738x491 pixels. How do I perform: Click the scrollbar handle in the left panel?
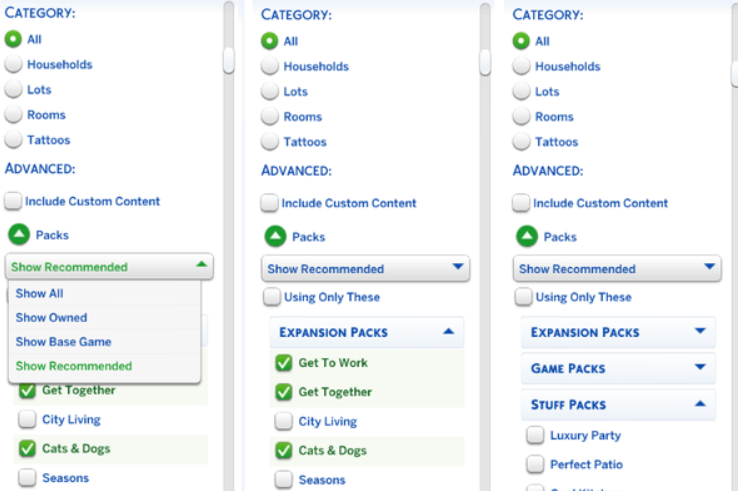(x=229, y=60)
